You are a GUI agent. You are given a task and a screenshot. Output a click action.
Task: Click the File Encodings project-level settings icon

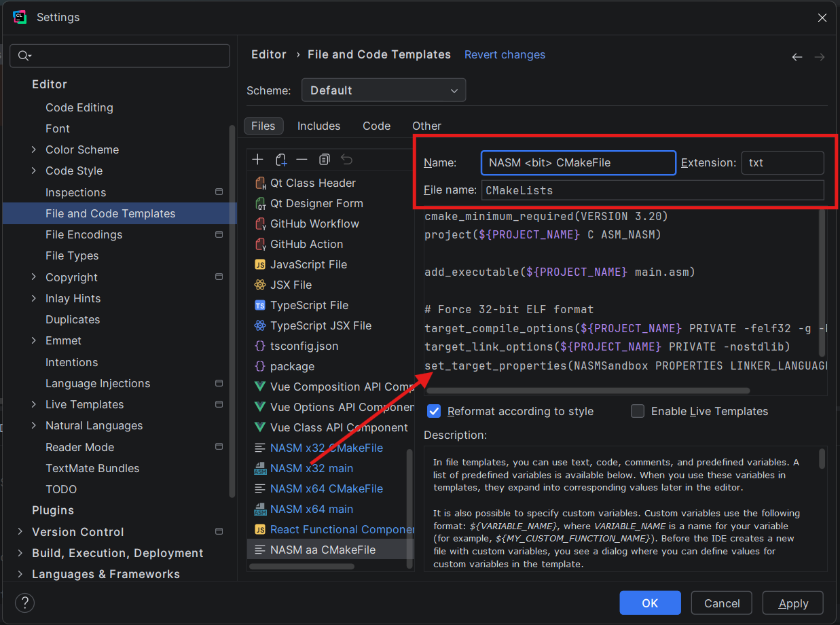pyautogui.click(x=219, y=234)
